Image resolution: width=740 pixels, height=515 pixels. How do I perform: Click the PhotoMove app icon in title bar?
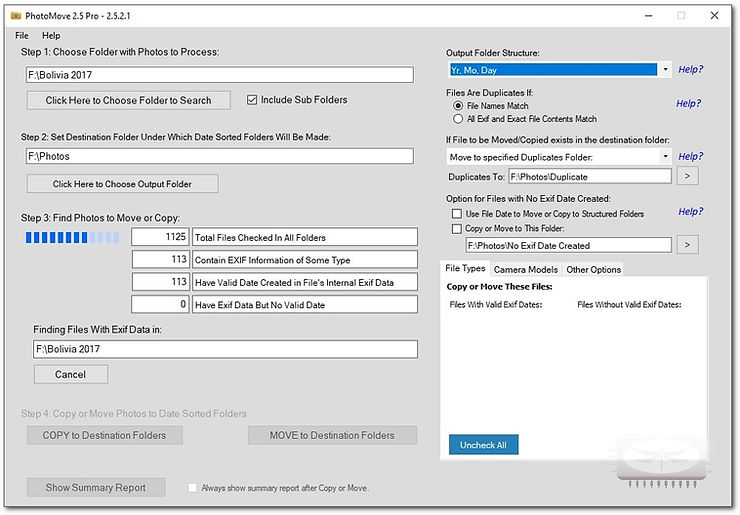pyautogui.click(x=16, y=16)
